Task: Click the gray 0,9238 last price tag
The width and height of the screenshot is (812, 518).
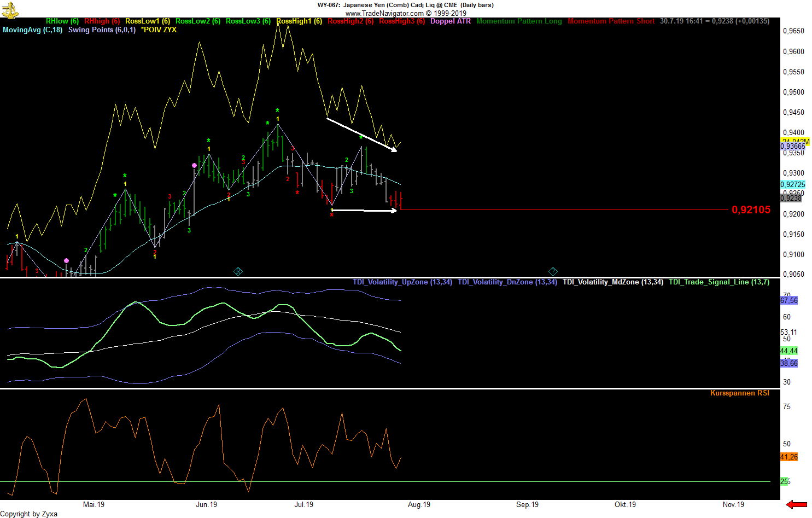Action: pyautogui.click(x=791, y=198)
